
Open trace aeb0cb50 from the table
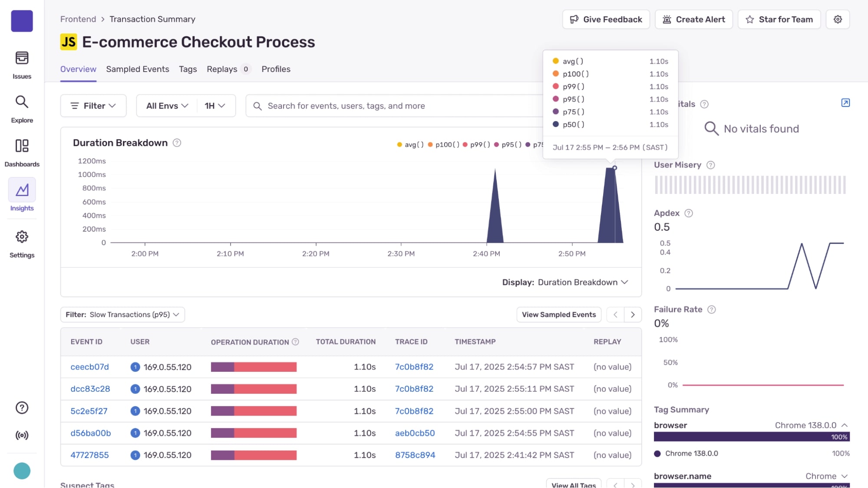click(414, 433)
